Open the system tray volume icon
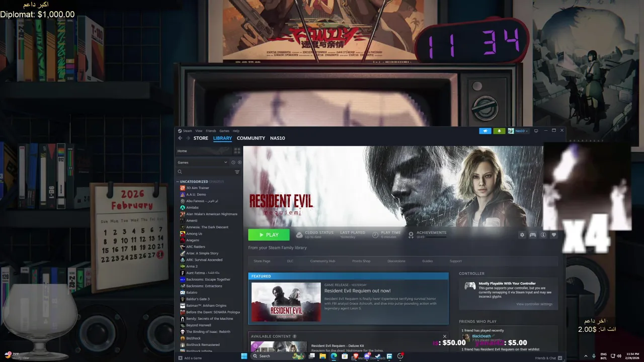Viewport: 644px width, 362px height. click(x=619, y=356)
